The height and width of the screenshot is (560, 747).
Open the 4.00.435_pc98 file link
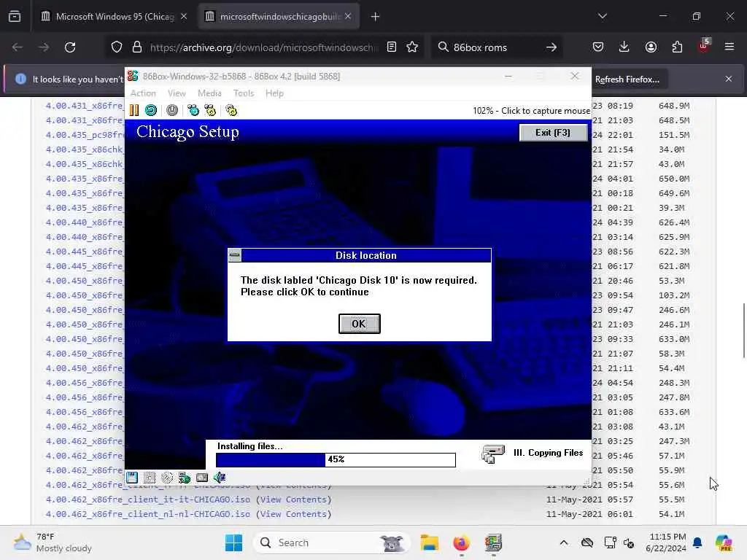[x=85, y=135]
